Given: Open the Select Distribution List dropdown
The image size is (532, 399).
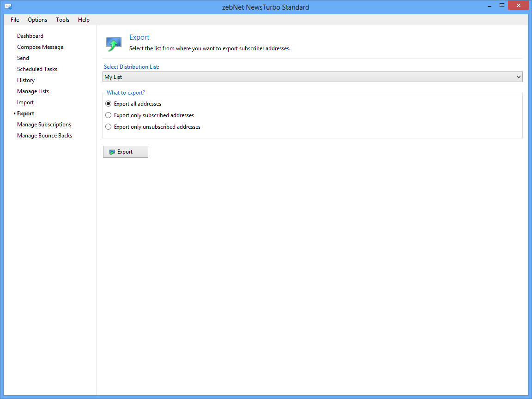Looking at the screenshot, I should (312, 77).
